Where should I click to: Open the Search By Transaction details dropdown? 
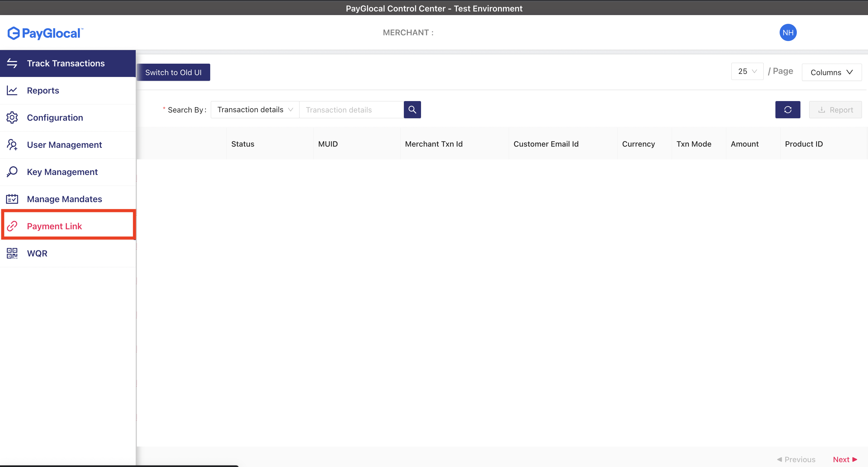[255, 110]
